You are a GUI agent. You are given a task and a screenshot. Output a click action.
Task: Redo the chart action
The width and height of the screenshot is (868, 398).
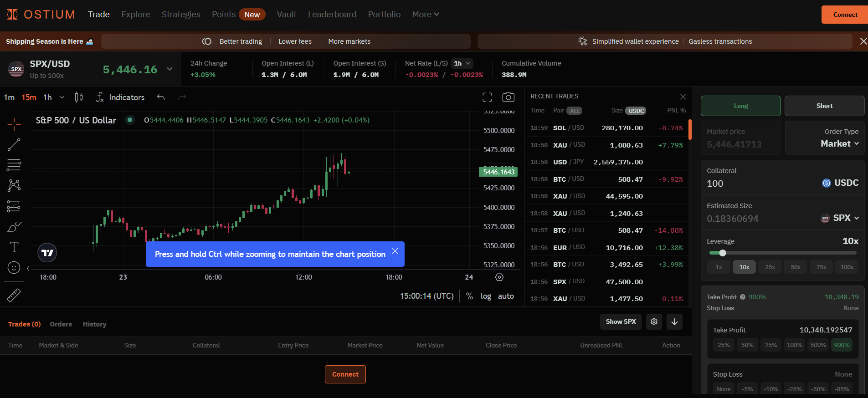point(182,97)
